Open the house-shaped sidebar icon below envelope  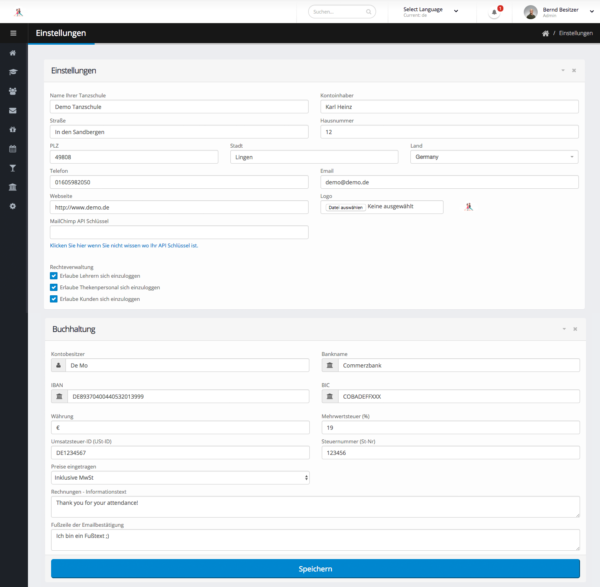pyautogui.click(x=13, y=130)
